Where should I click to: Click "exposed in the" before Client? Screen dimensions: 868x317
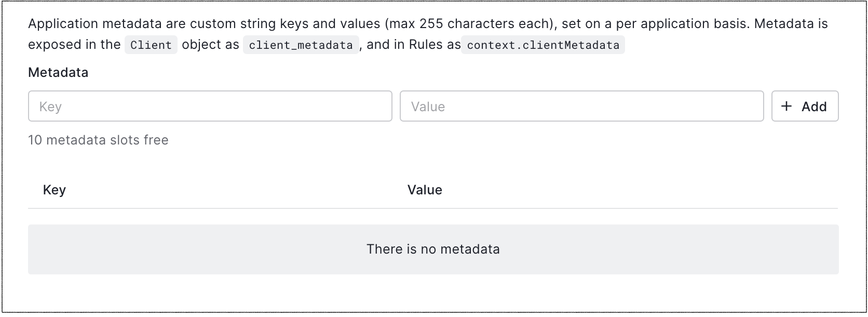tap(74, 45)
